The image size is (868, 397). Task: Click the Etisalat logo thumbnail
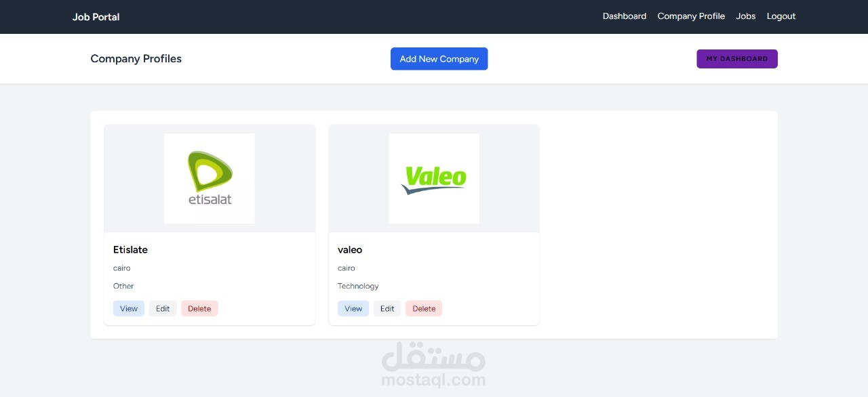[x=210, y=178]
